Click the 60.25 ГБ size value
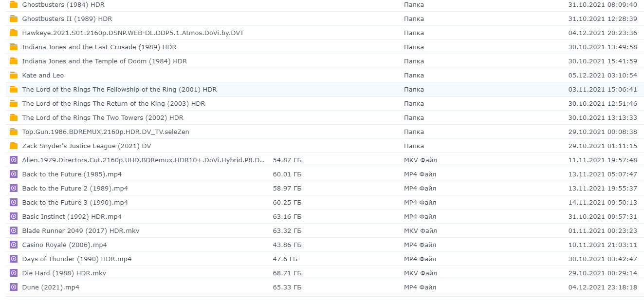 (x=287, y=203)
